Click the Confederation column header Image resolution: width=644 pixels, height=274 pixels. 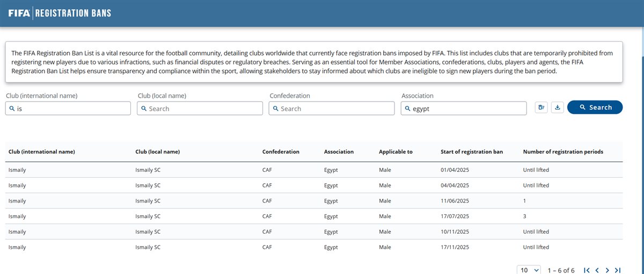pyautogui.click(x=281, y=152)
